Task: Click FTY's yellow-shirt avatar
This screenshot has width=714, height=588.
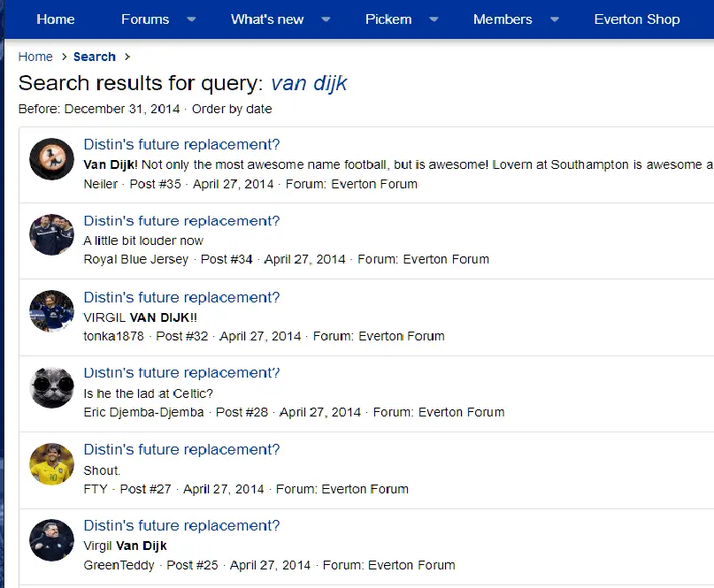Action: click(x=51, y=464)
